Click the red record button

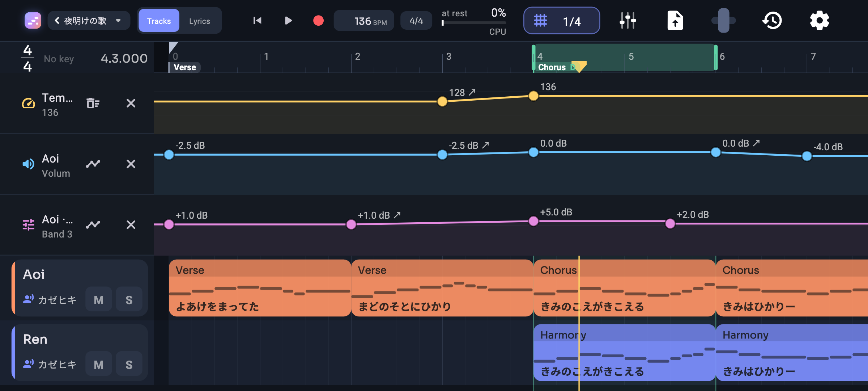318,21
